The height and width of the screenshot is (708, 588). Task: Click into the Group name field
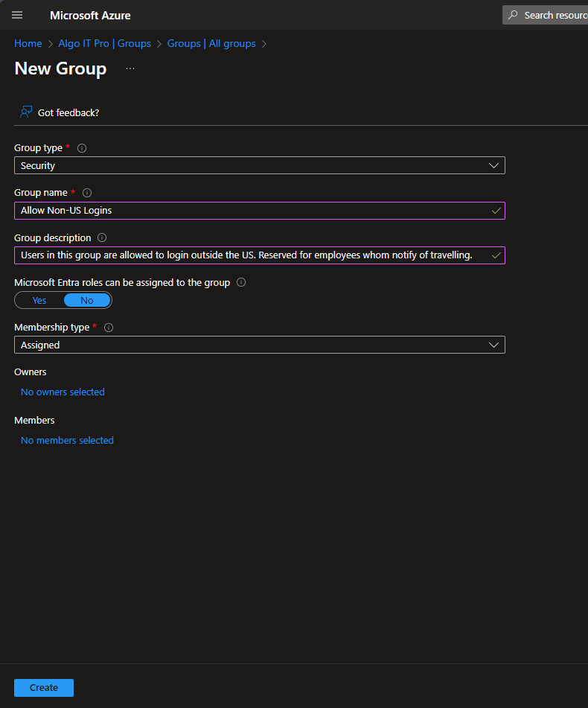click(x=253, y=211)
